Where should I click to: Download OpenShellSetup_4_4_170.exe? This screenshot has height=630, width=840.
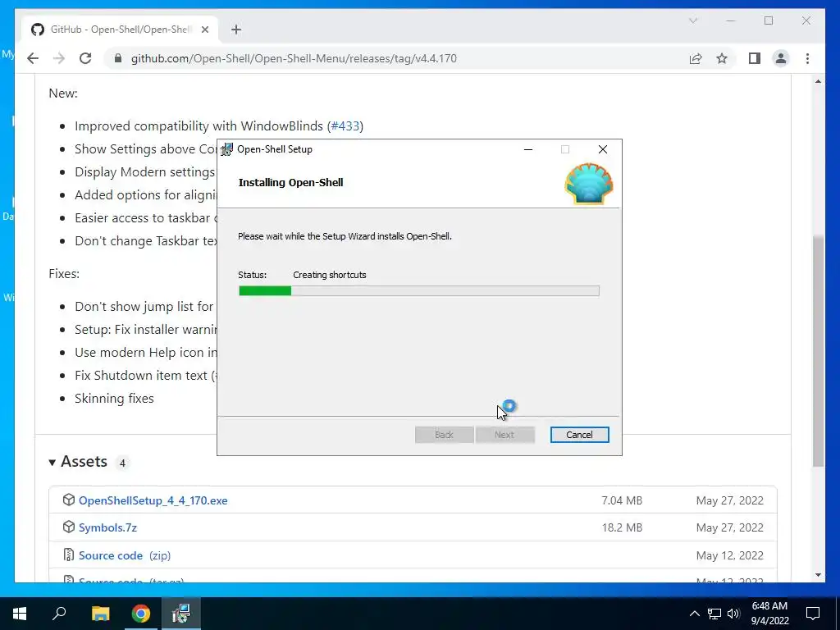coord(153,500)
